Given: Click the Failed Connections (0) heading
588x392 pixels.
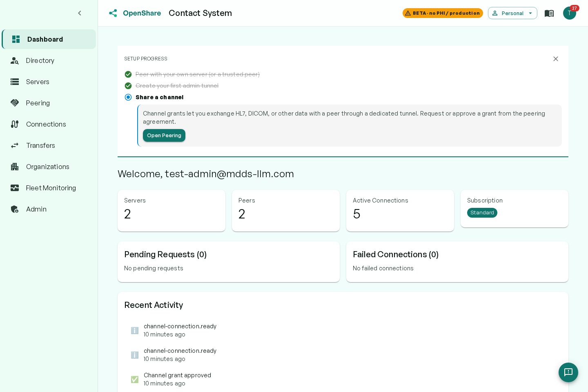Looking at the screenshot, I should pos(396,254).
